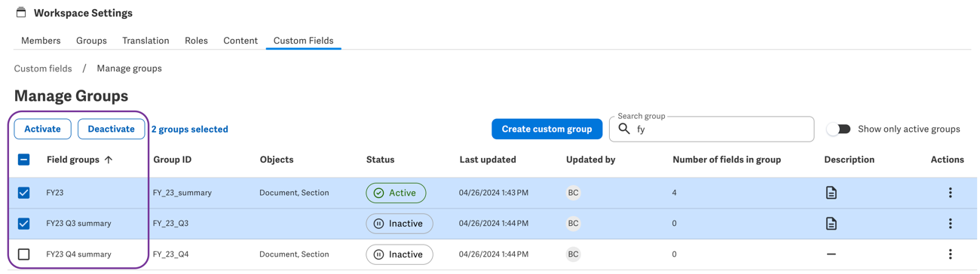Go to the Content tab
Screen dimensions: 980x274
click(240, 41)
